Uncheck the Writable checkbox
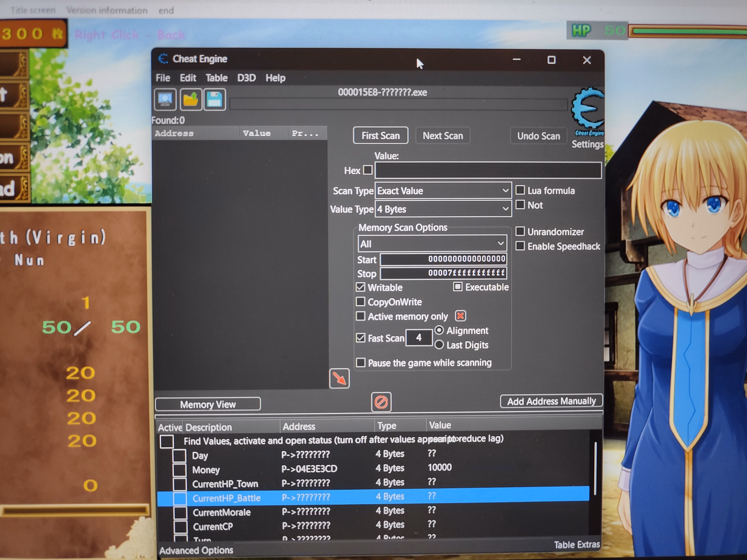Image resolution: width=747 pixels, height=560 pixels. pos(360,287)
